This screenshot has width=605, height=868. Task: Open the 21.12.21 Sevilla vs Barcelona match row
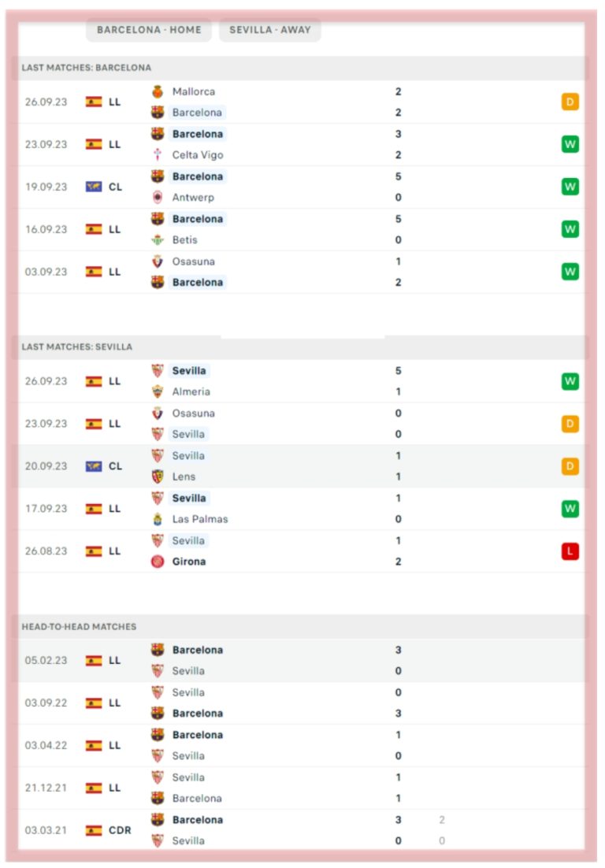302,788
